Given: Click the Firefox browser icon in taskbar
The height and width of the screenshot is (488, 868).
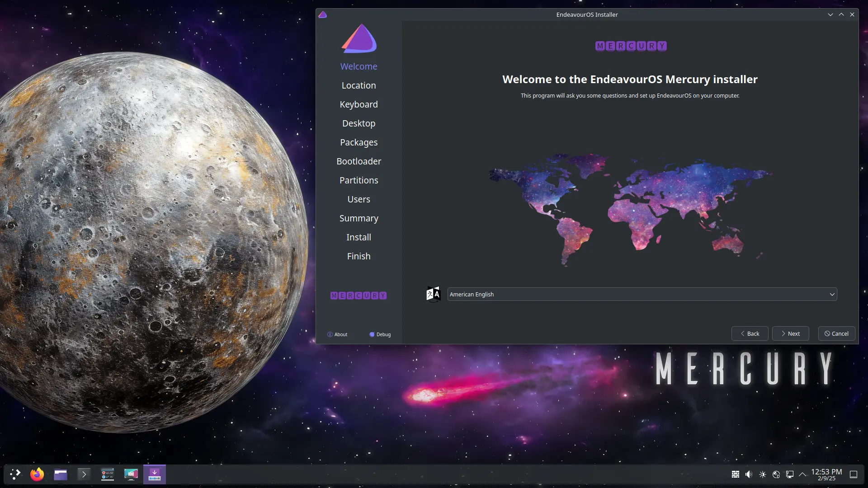Looking at the screenshot, I should (36, 474).
